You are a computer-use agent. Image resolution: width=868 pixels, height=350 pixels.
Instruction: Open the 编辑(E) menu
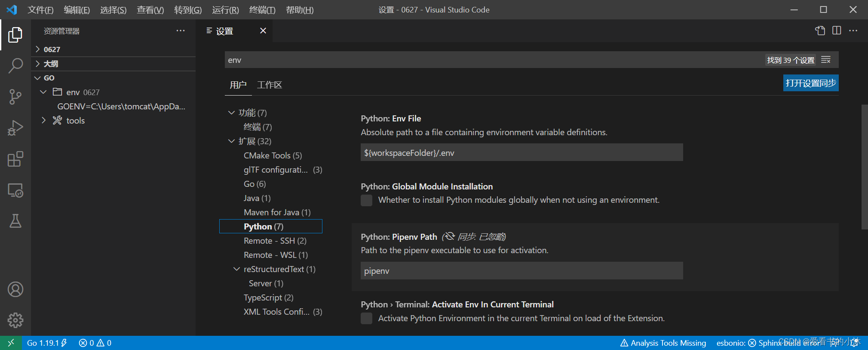[77, 9]
